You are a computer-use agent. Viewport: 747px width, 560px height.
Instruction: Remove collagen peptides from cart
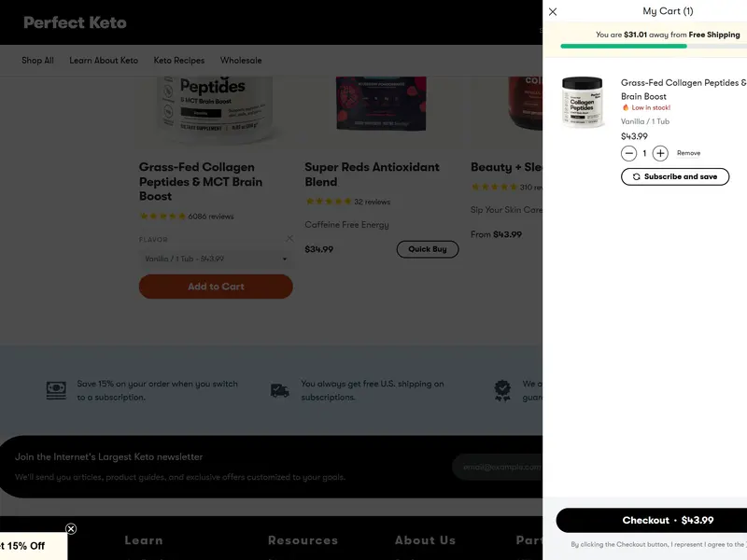click(x=688, y=153)
